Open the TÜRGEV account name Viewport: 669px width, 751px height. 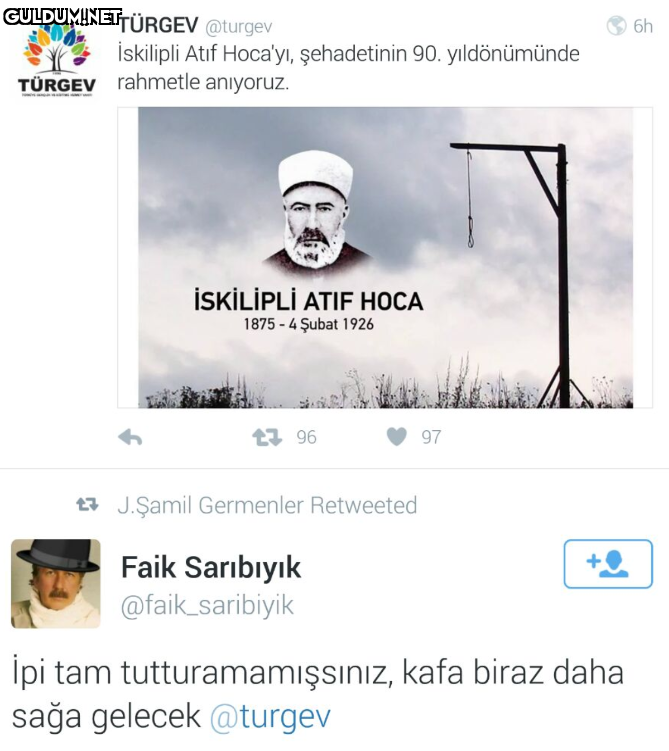pyautogui.click(x=159, y=25)
